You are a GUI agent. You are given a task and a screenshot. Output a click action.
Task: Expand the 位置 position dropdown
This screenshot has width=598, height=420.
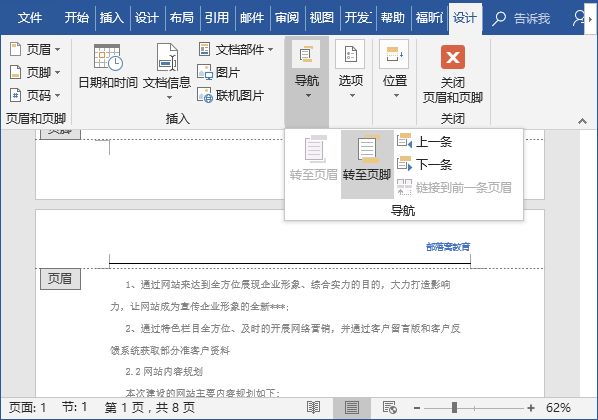click(x=396, y=95)
